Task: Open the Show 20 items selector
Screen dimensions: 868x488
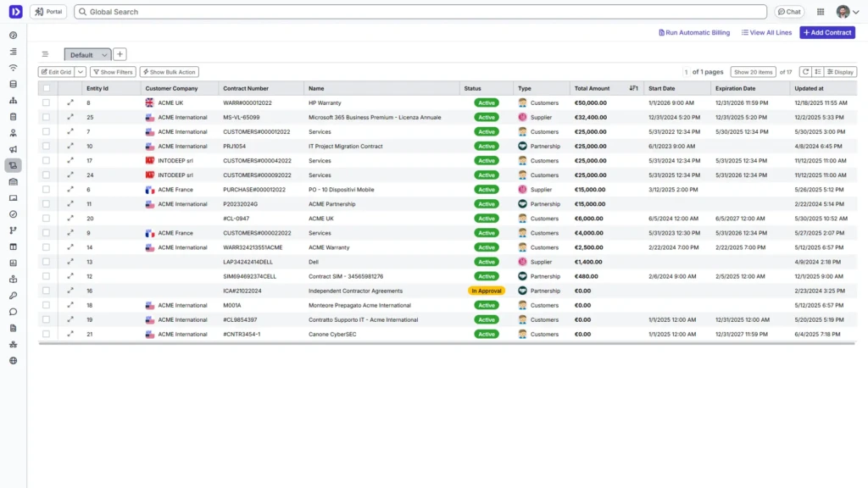Action: (753, 72)
